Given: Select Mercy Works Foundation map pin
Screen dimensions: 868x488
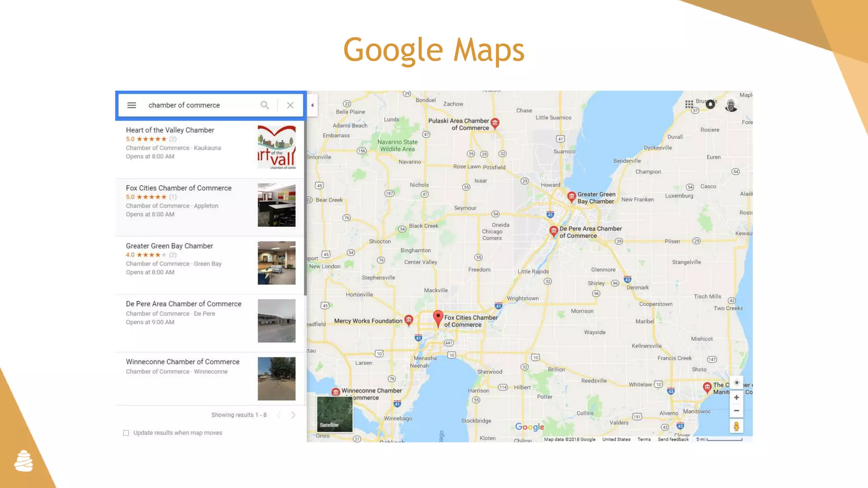Looking at the screenshot, I should coord(409,320).
